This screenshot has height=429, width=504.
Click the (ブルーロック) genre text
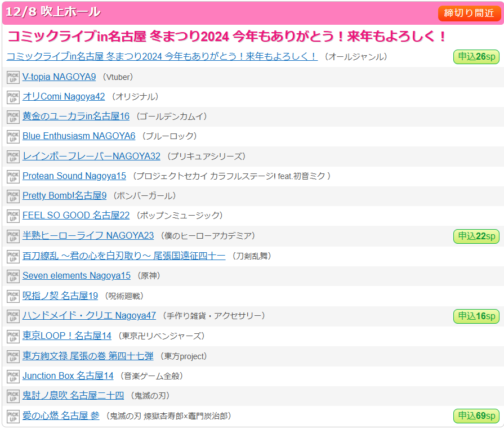[x=170, y=136]
